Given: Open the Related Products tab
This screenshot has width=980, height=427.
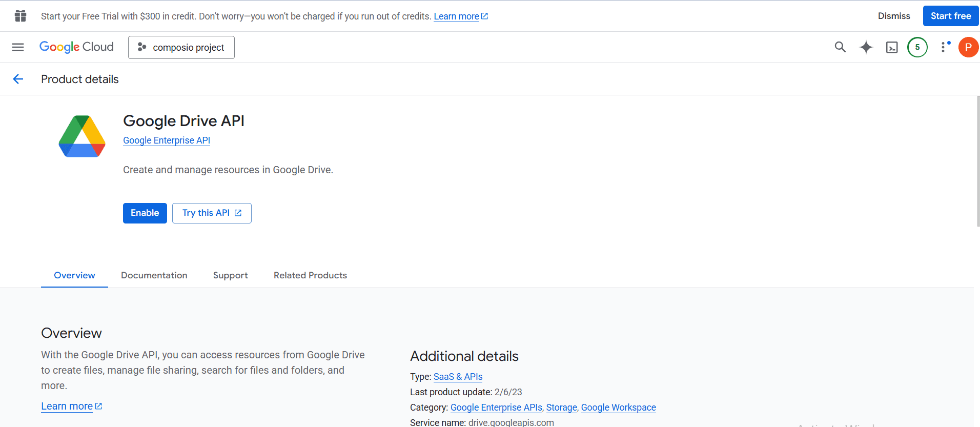Looking at the screenshot, I should (310, 275).
